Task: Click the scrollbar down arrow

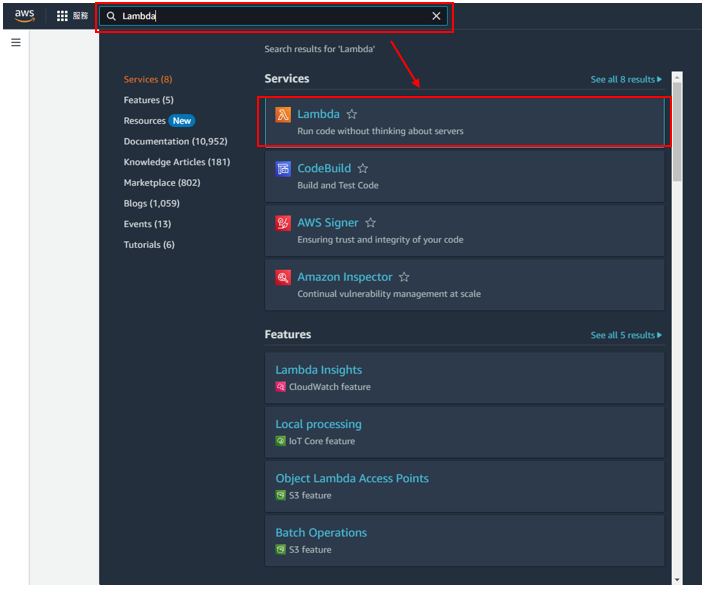Action: (x=677, y=580)
